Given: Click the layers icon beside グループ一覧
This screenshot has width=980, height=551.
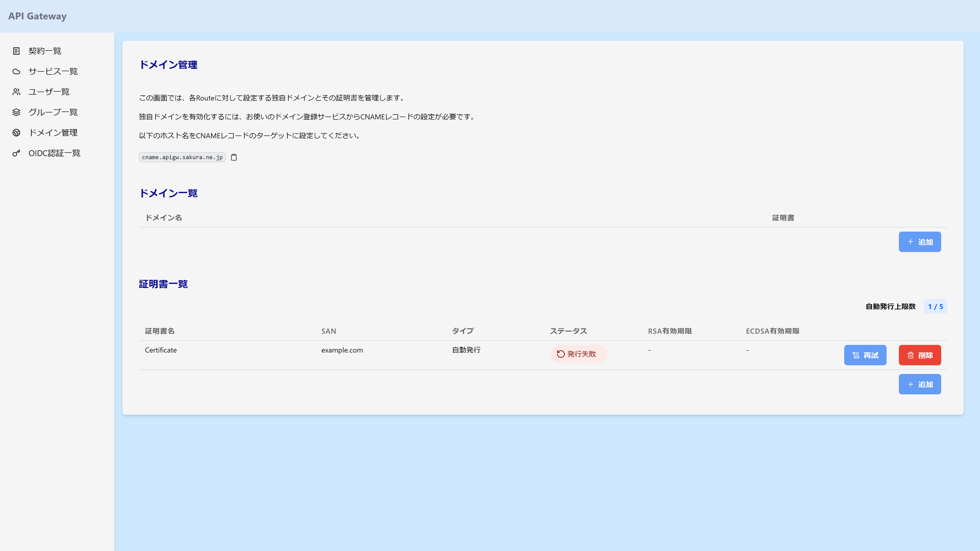Looking at the screenshot, I should click(16, 112).
